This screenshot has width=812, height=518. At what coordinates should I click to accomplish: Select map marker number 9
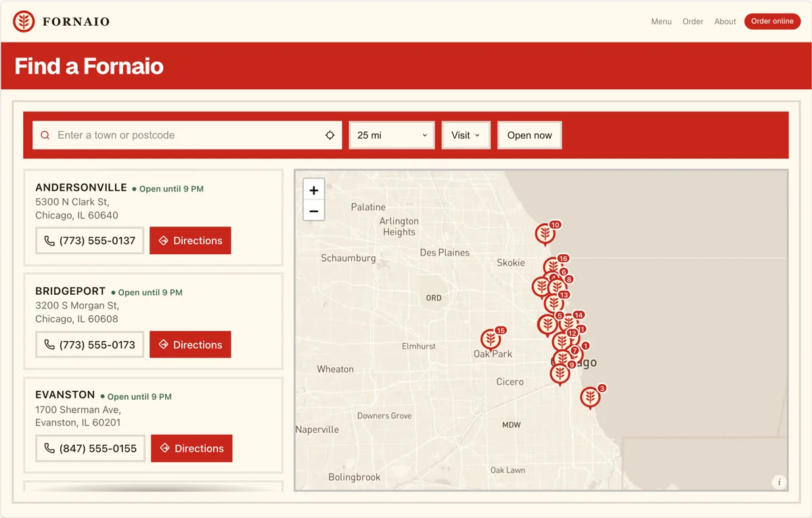pyautogui.click(x=560, y=373)
